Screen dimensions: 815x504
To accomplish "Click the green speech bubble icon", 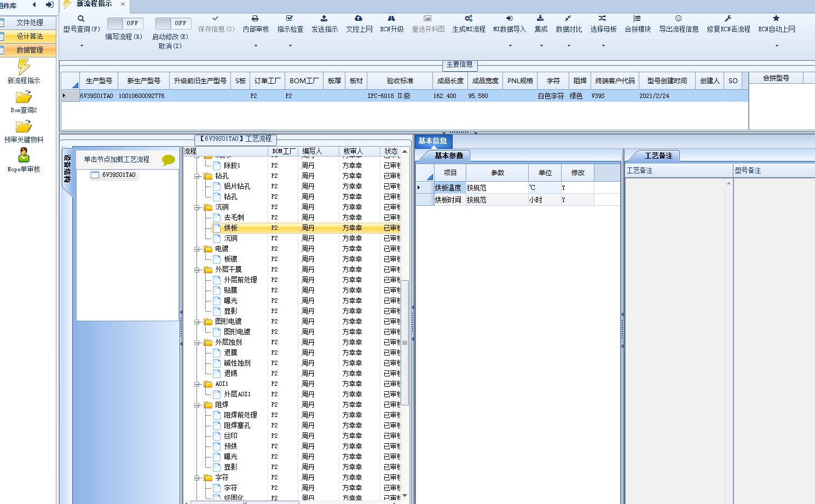I will pos(169,160).
